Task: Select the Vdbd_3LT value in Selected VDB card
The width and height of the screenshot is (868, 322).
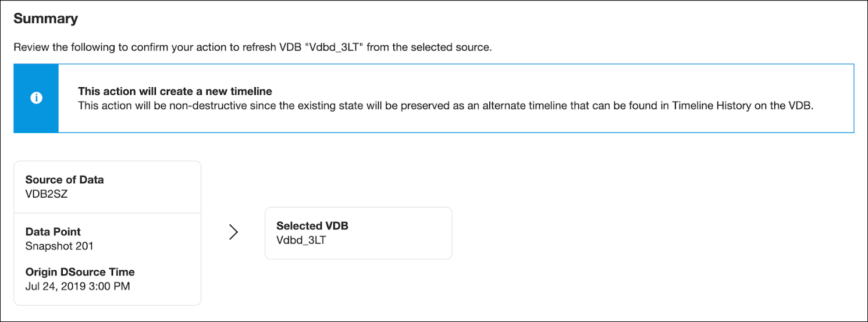Action: coord(301,241)
